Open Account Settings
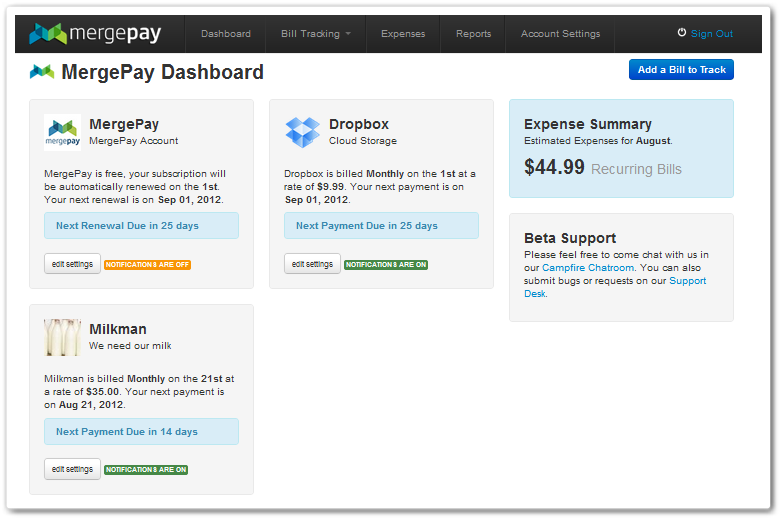The width and height of the screenshot is (783, 521). coord(560,34)
